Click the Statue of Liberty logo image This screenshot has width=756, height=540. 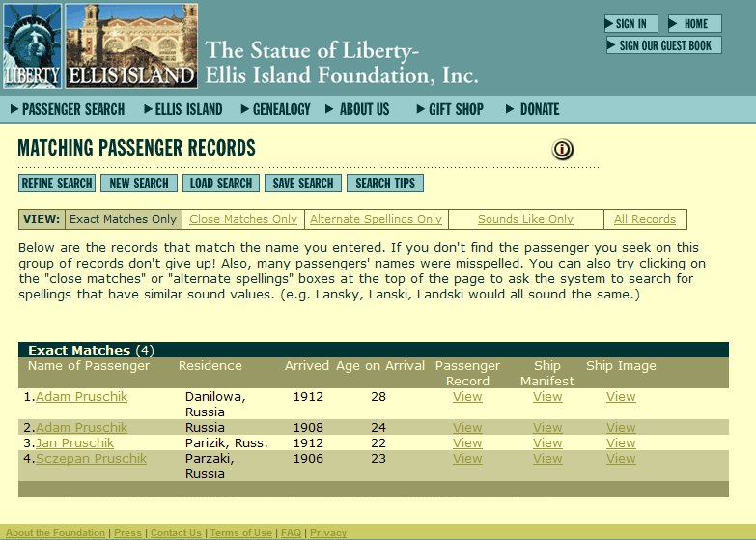(x=32, y=46)
